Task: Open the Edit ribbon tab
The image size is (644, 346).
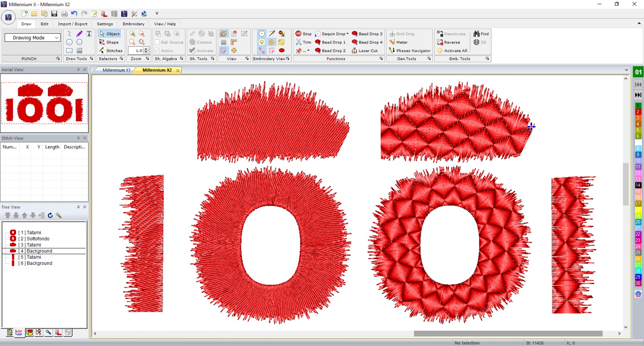Action: (x=44, y=24)
